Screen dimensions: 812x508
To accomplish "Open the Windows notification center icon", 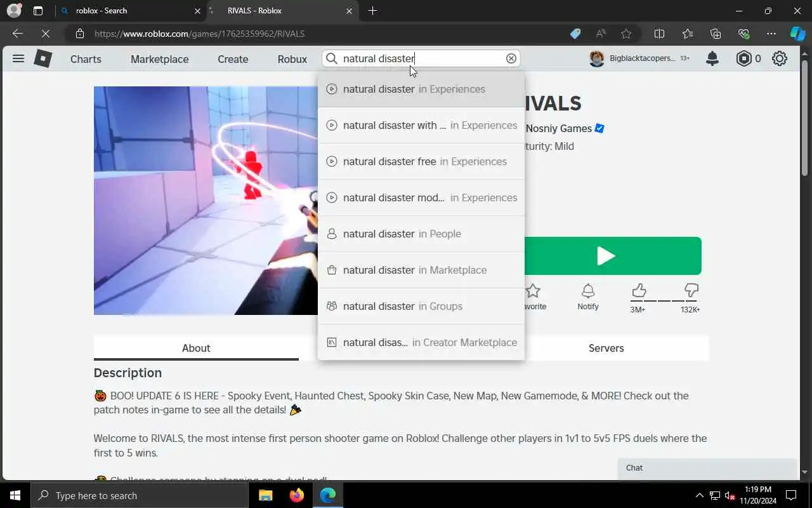I will pos(791,495).
